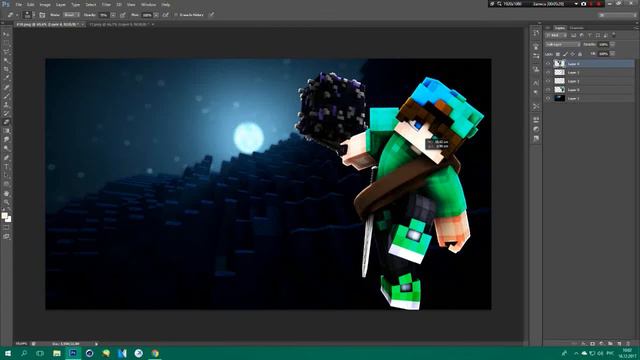Select the Gradient tool
Image resolution: width=640 pixels, height=360 pixels.
[x=7, y=131]
